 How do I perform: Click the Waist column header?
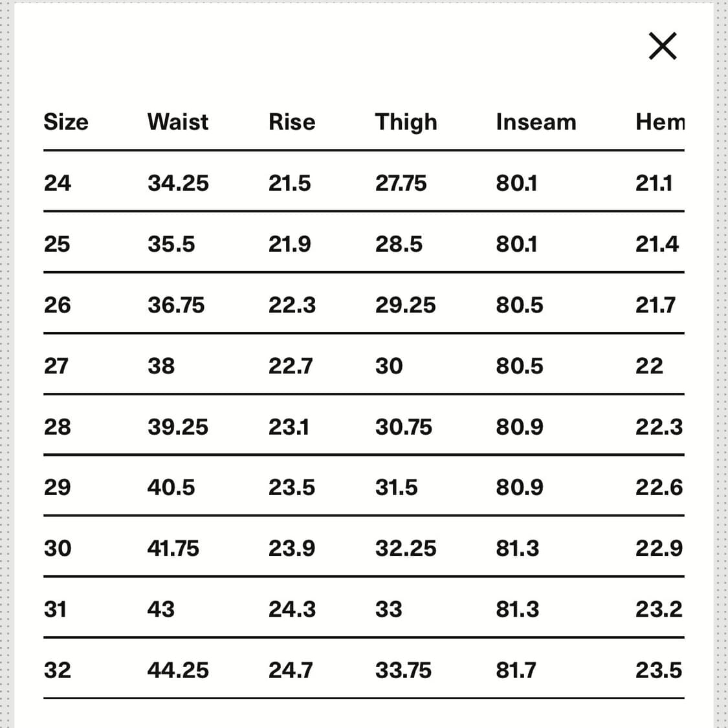178,122
